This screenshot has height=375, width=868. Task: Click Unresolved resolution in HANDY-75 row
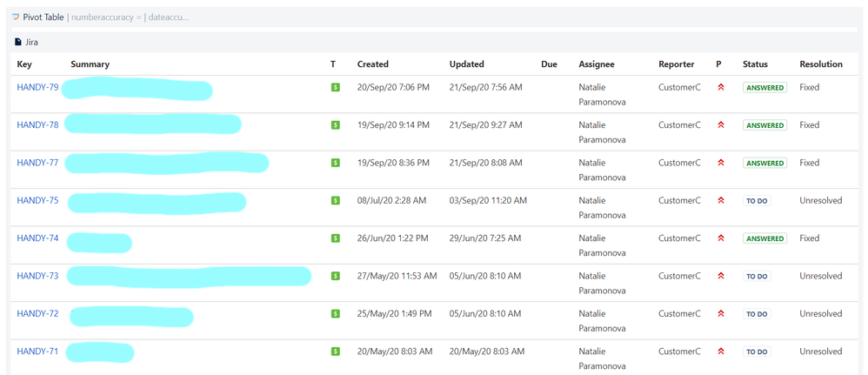pos(820,200)
